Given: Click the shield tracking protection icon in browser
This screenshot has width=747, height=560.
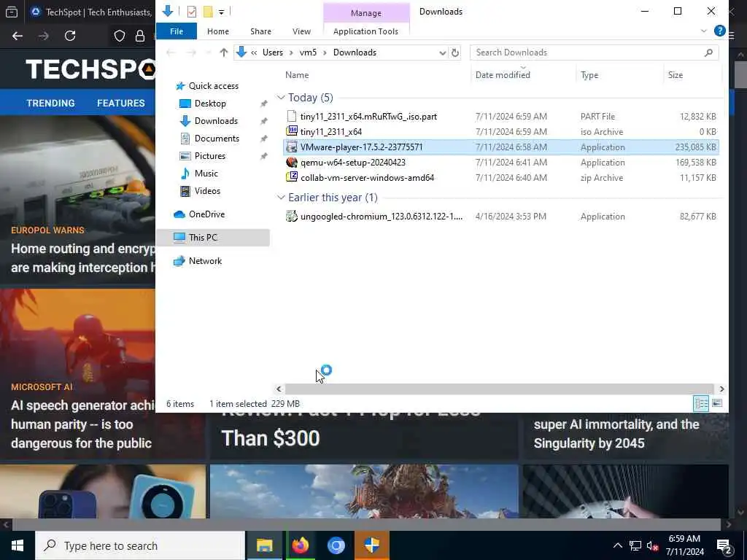Looking at the screenshot, I should [x=120, y=36].
